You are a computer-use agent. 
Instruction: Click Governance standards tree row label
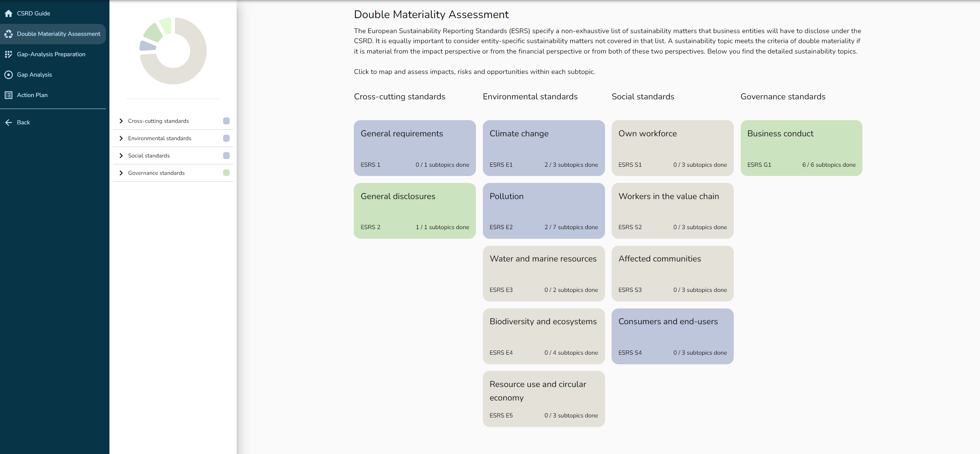coord(156,173)
